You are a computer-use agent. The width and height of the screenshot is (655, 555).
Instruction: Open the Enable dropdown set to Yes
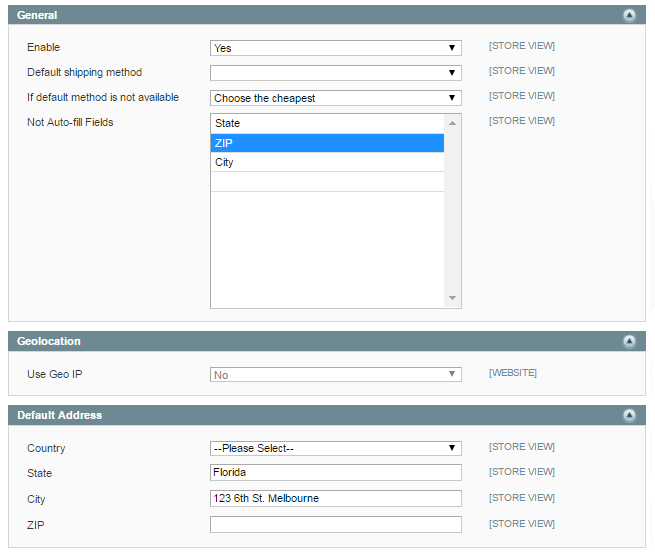click(335, 48)
